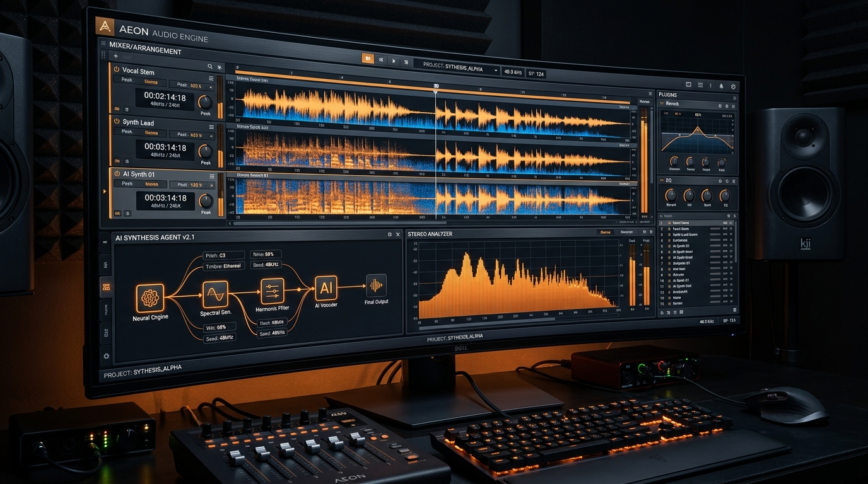Click the leftmost knob in the EQ plugin

pos(671,195)
